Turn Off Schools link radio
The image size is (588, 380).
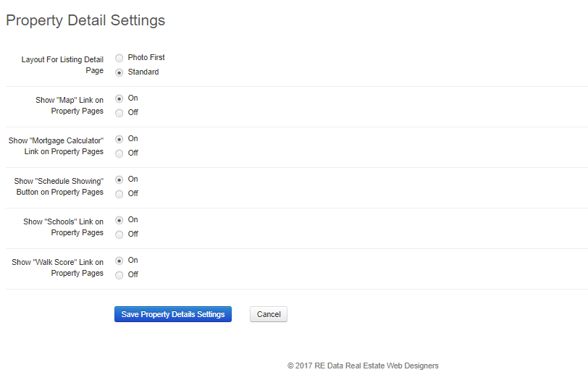[119, 235]
